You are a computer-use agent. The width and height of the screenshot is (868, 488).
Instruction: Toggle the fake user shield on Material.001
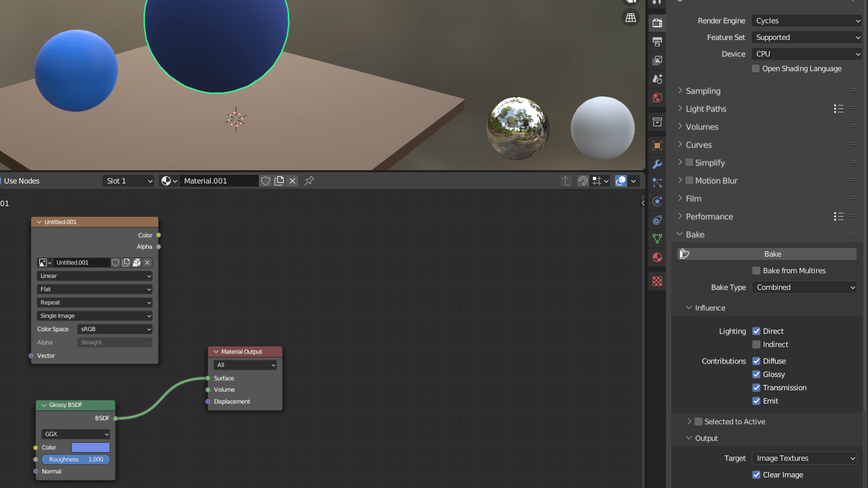coord(266,180)
